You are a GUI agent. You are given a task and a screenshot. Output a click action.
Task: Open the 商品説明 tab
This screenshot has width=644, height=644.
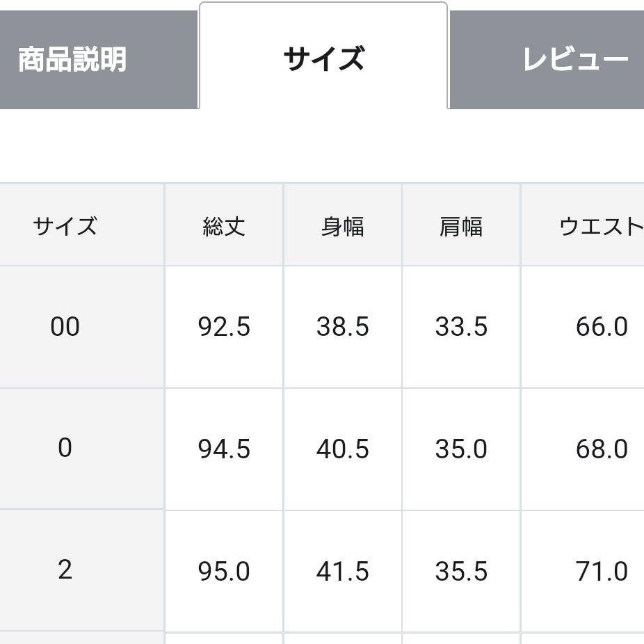coord(99,60)
